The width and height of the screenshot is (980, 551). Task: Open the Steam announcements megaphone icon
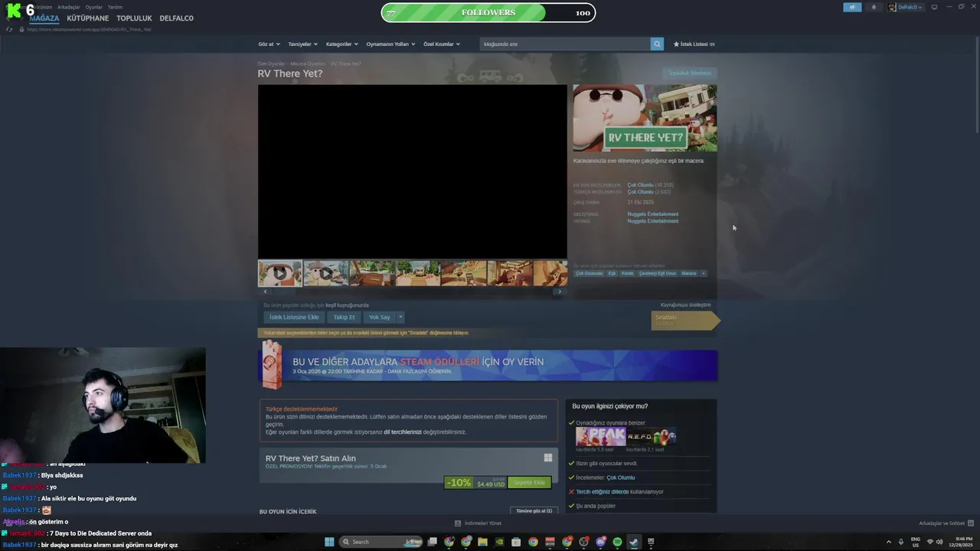coord(852,7)
